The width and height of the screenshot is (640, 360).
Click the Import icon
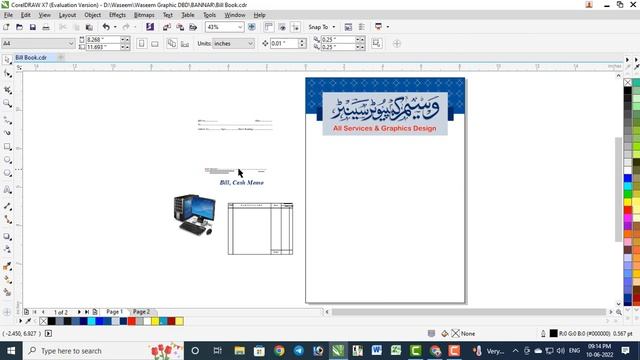click(x=167, y=27)
